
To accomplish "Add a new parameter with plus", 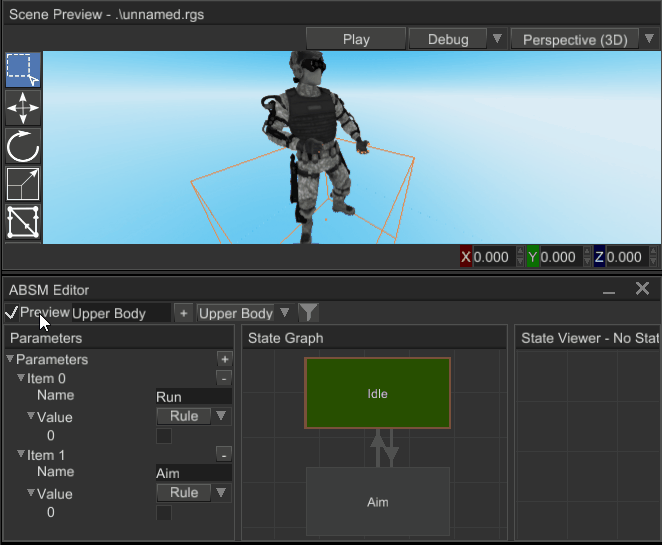I will [x=224, y=359].
